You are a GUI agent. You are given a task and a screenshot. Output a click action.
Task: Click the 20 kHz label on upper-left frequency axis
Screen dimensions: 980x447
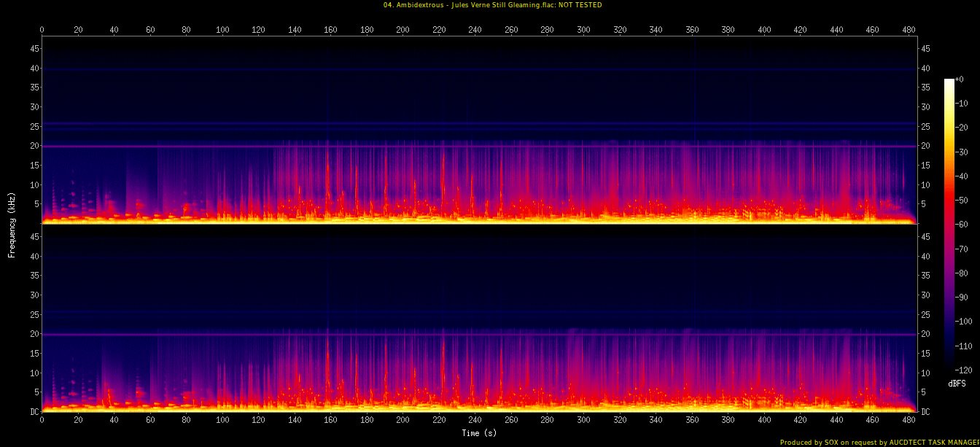click(x=33, y=146)
